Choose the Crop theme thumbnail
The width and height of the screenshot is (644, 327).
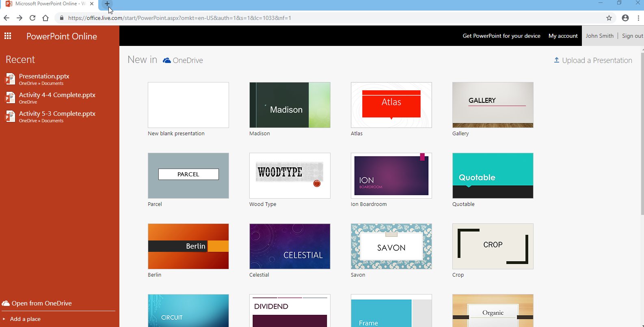pos(493,246)
